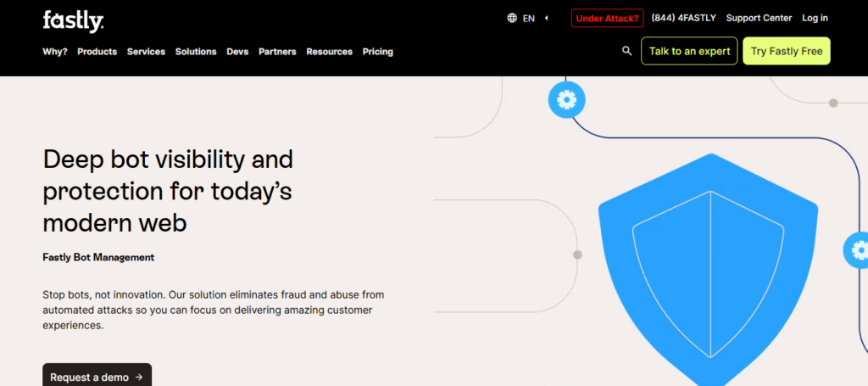Click the (844) 4FASTLY phone number
The image size is (868, 386).
684,18
